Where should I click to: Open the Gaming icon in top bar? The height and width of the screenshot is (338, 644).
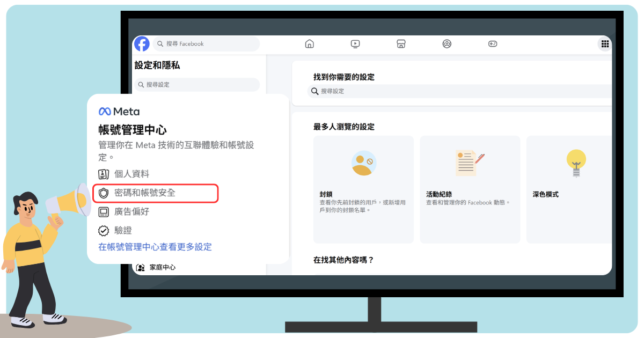[493, 44]
